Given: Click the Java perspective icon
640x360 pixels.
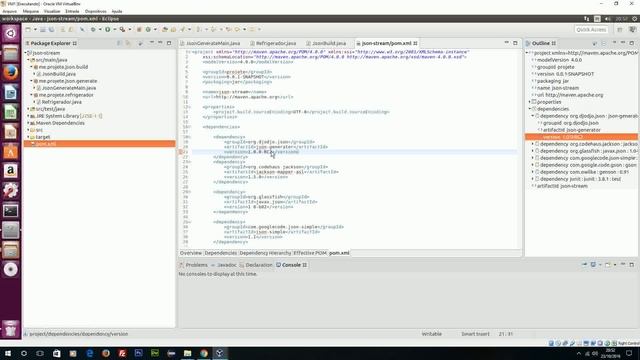Looking at the screenshot, I should 633,29.
